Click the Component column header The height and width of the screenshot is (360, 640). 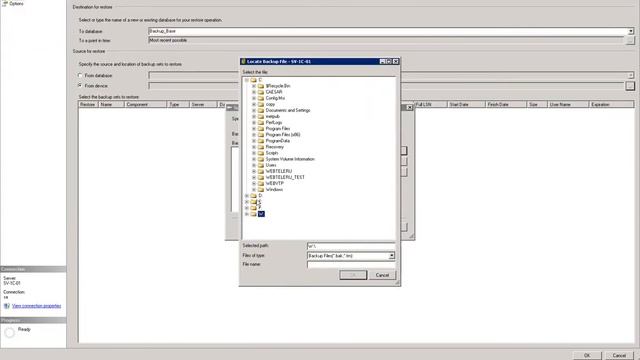[146, 105]
